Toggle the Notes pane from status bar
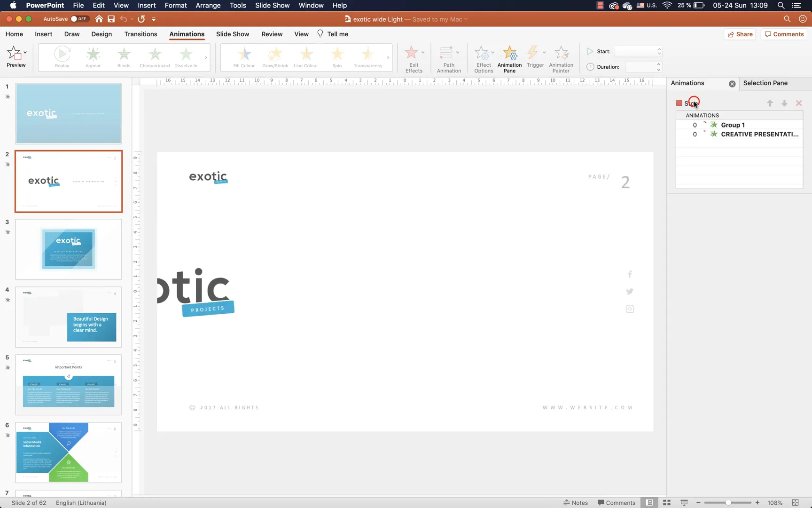812x508 pixels. (576, 502)
